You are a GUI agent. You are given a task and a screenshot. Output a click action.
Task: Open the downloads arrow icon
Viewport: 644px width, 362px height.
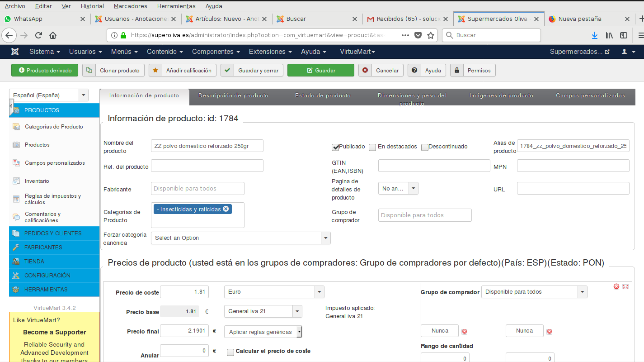click(x=595, y=35)
